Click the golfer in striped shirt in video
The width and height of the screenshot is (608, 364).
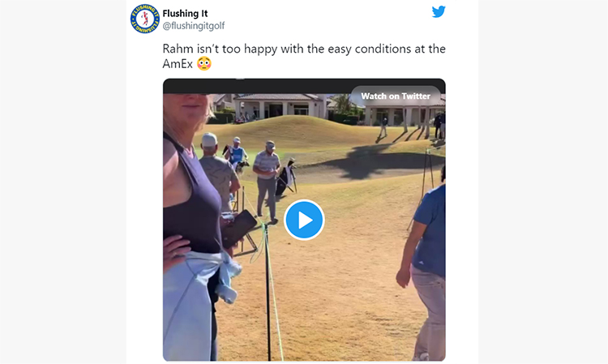tap(268, 180)
